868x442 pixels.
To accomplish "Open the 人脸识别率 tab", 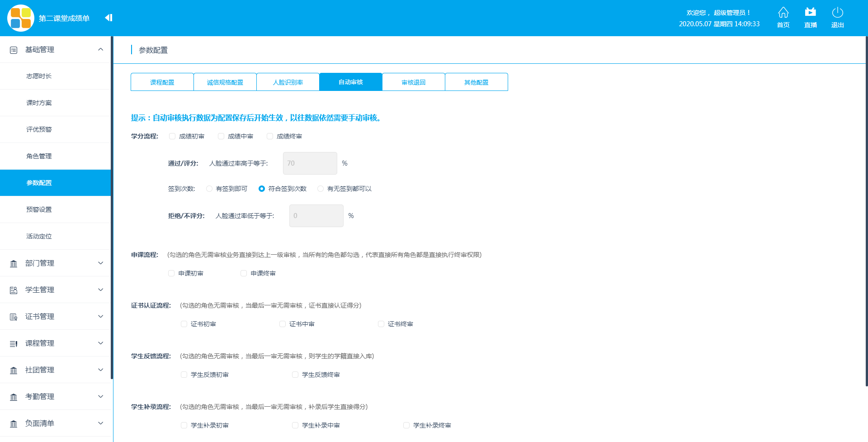I will 288,82.
